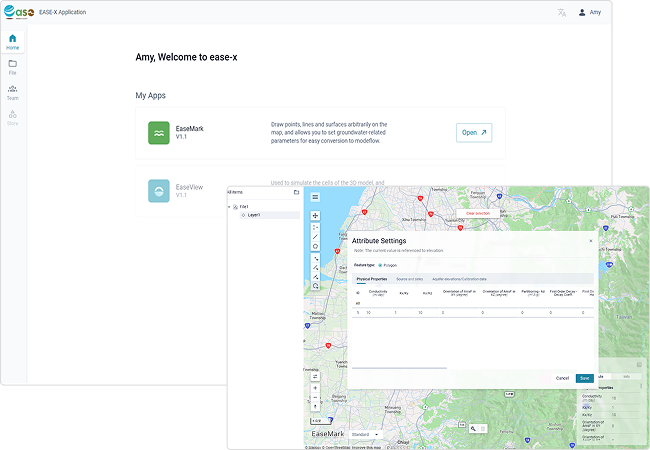Click the blue EaseView app icon

159,191
